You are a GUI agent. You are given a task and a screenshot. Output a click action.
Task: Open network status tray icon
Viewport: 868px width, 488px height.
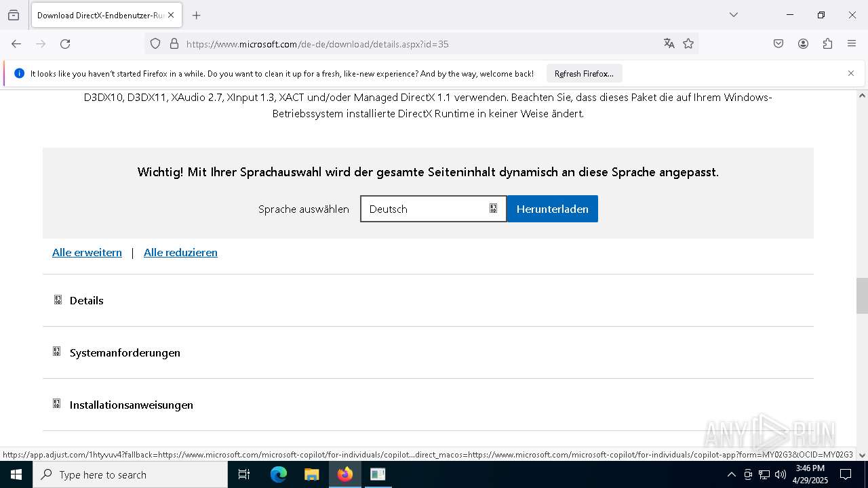pos(764,474)
